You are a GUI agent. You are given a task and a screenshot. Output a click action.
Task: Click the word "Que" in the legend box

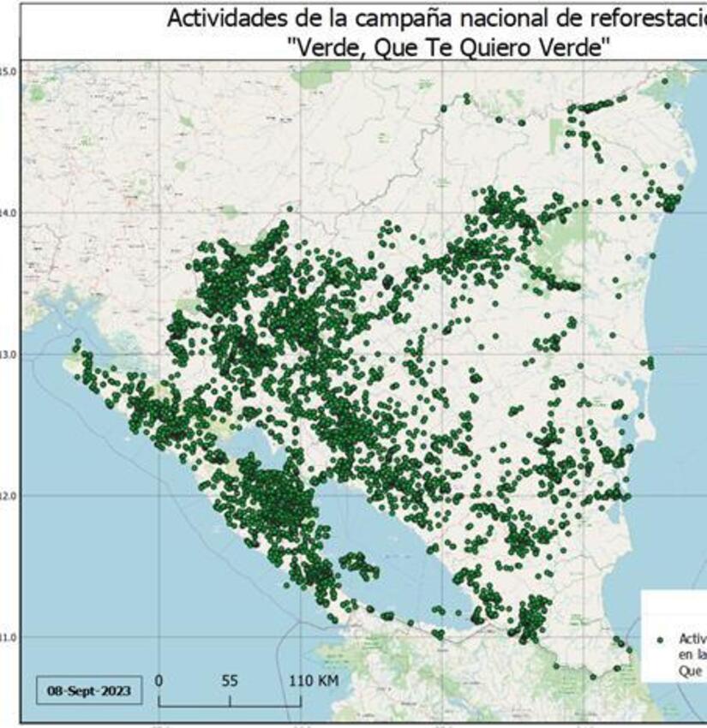coord(690,671)
